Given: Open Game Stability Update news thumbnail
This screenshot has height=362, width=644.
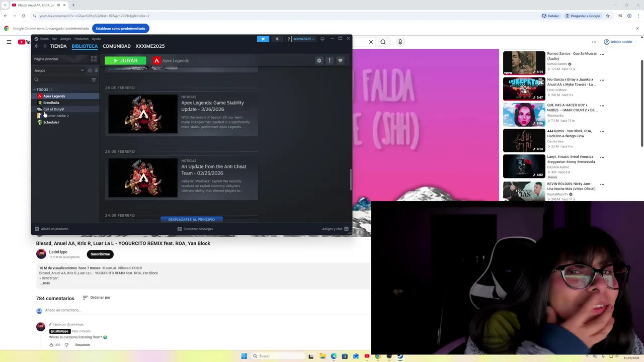Looking at the screenshot, I should [143, 114].
